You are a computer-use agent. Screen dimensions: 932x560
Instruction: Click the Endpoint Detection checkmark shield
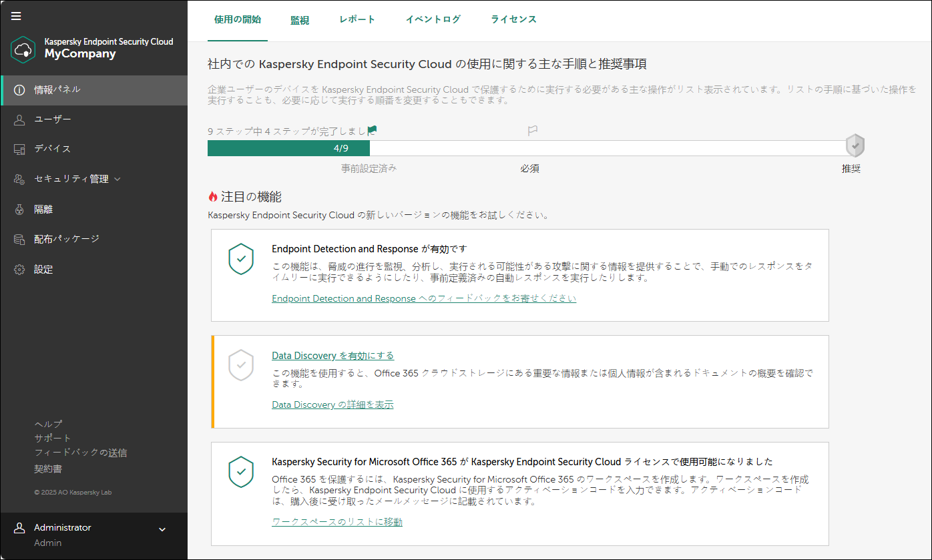pyautogui.click(x=241, y=259)
